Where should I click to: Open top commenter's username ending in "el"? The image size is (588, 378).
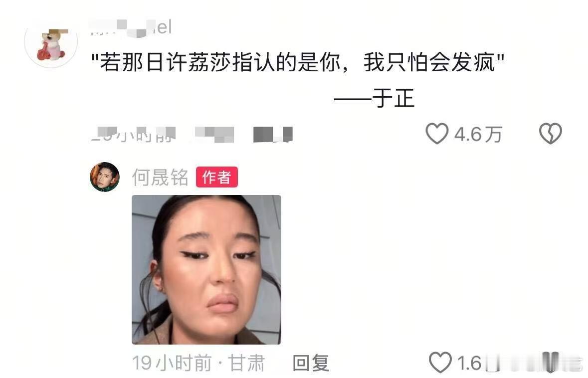pos(131,27)
